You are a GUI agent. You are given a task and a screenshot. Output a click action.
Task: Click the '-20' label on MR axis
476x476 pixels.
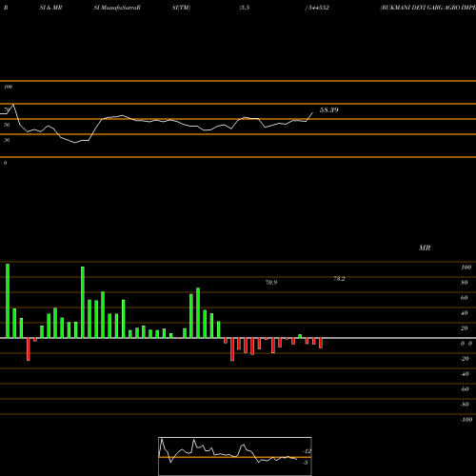point(465,359)
